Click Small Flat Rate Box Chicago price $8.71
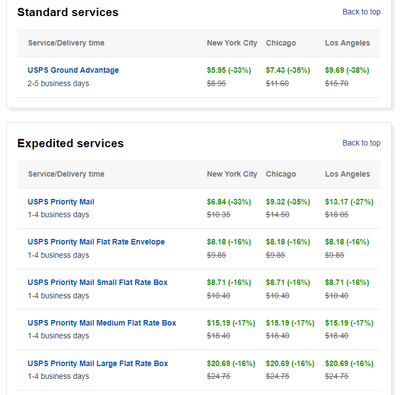 (x=288, y=282)
